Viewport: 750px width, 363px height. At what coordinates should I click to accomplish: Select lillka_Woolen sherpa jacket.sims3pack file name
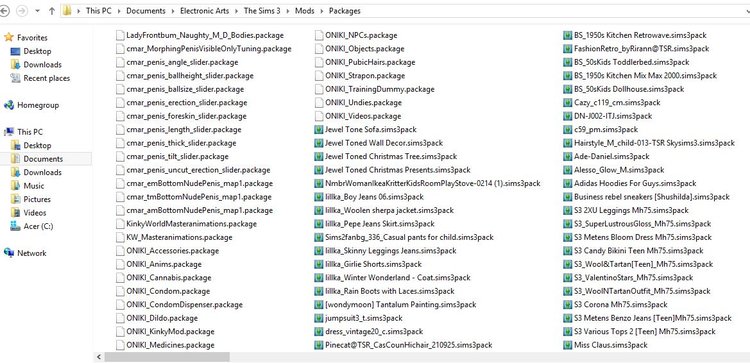pos(389,210)
